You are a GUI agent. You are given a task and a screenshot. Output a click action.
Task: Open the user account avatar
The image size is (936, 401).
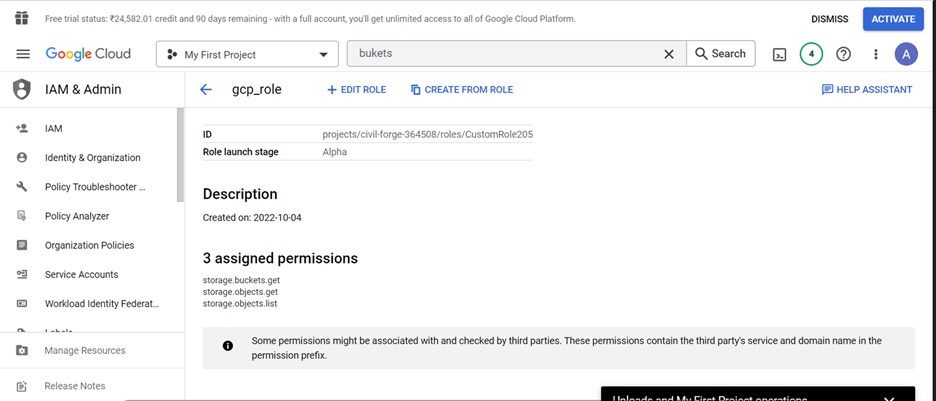pos(906,54)
